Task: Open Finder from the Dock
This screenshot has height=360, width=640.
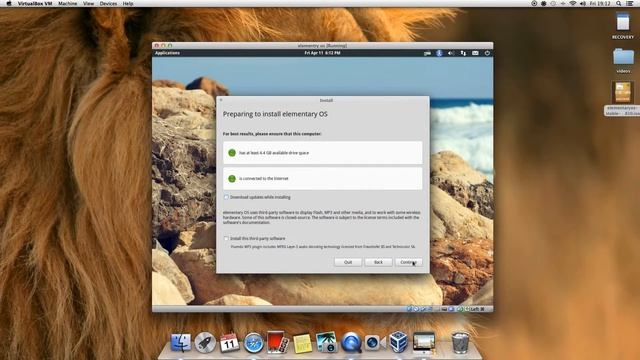Action: point(180,342)
